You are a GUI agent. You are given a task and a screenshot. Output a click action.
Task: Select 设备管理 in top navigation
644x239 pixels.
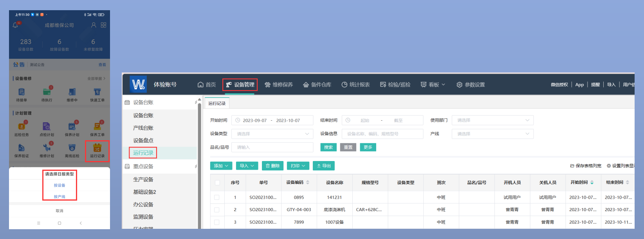click(240, 85)
